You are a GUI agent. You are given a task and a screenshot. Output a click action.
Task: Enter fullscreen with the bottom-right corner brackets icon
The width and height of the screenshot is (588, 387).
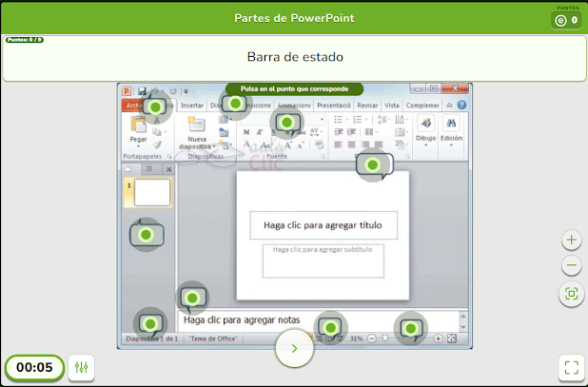(572, 368)
